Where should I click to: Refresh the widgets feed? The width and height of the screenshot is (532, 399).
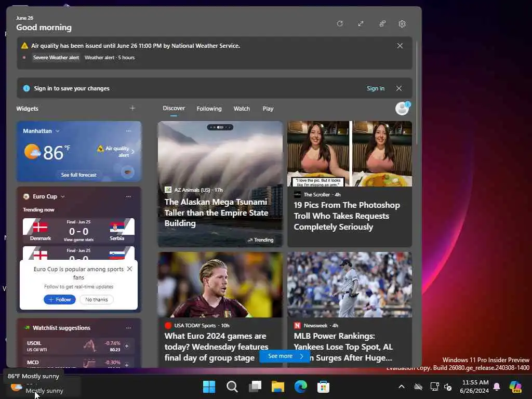(340, 24)
